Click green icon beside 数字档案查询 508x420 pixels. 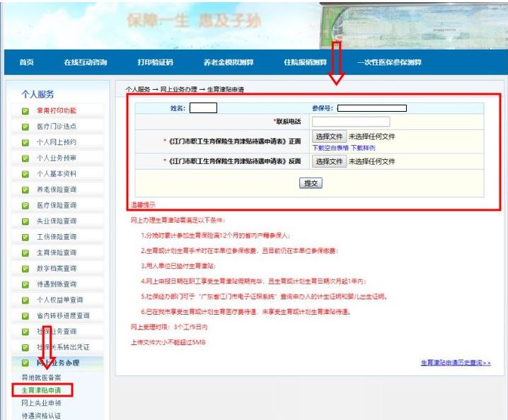click(x=25, y=269)
